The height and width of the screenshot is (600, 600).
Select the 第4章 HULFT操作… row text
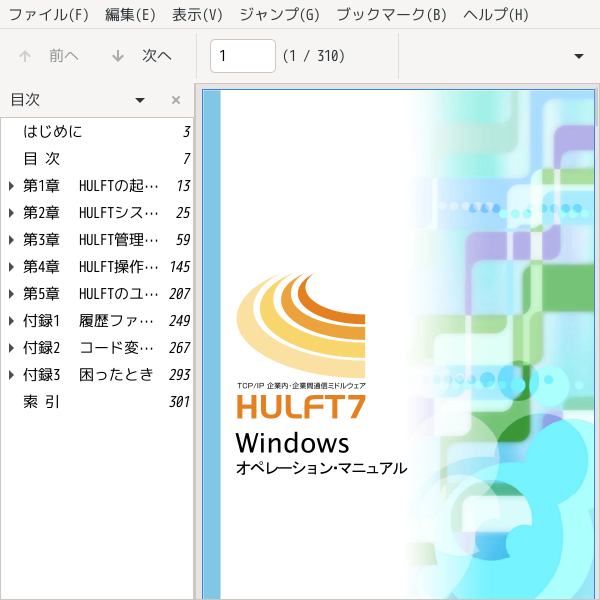91,267
